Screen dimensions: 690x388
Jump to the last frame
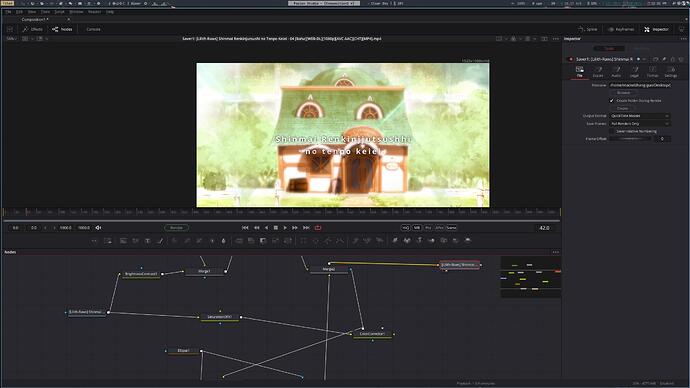click(x=306, y=228)
